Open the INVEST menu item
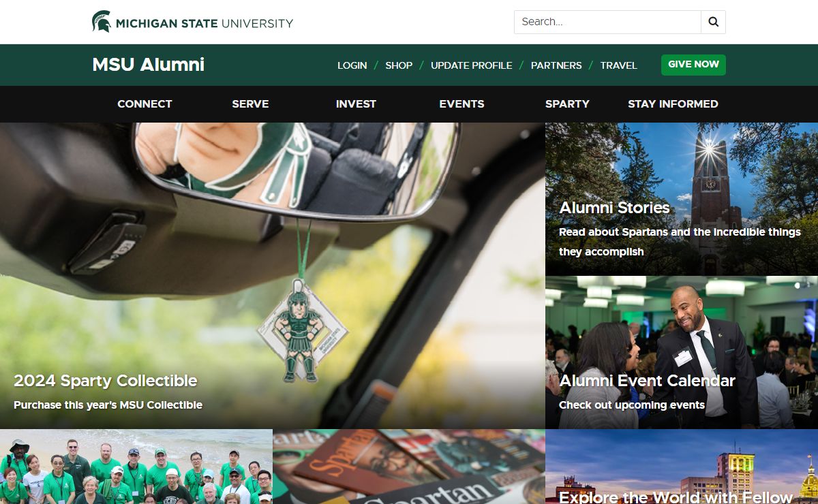The image size is (818, 504). tap(356, 104)
